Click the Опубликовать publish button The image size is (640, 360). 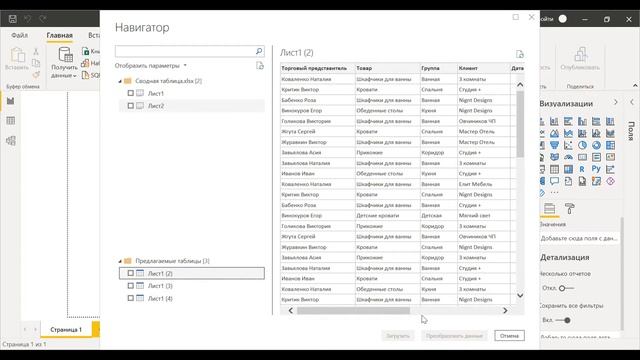pyautogui.click(x=580, y=59)
